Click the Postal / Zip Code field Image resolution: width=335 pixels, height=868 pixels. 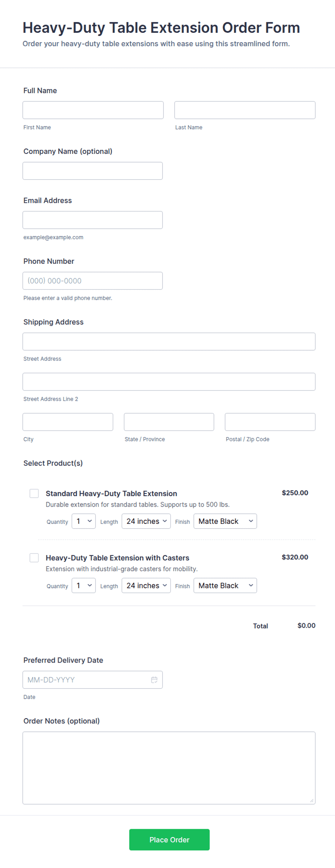(270, 422)
